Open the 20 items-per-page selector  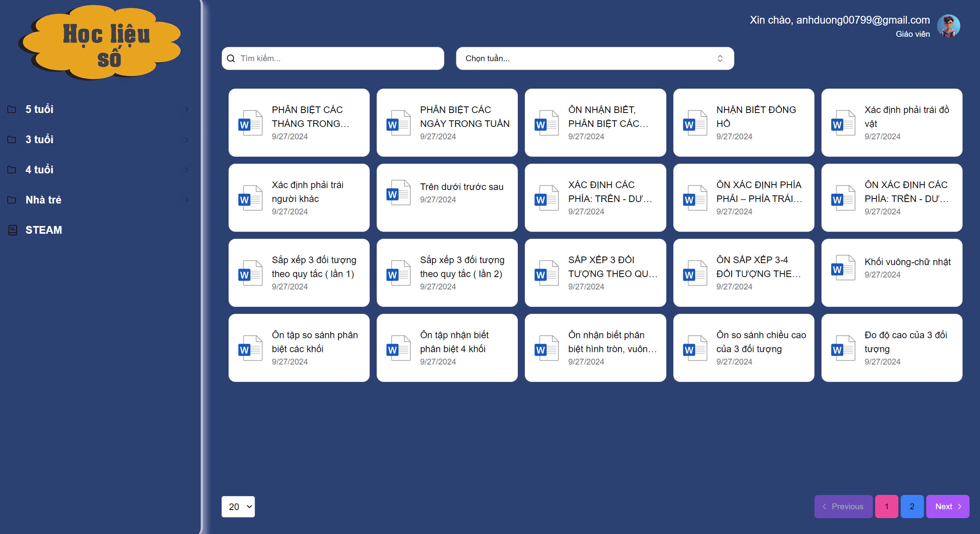click(x=238, y=507)
